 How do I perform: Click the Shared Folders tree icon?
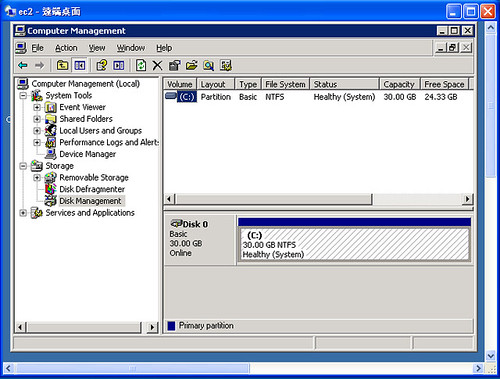click(51, 119)
